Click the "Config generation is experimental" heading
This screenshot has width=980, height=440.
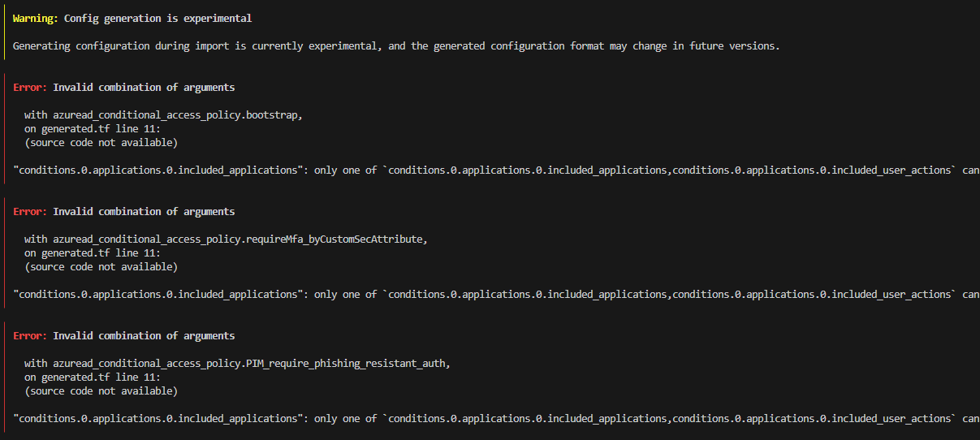(x=158, y=19)
